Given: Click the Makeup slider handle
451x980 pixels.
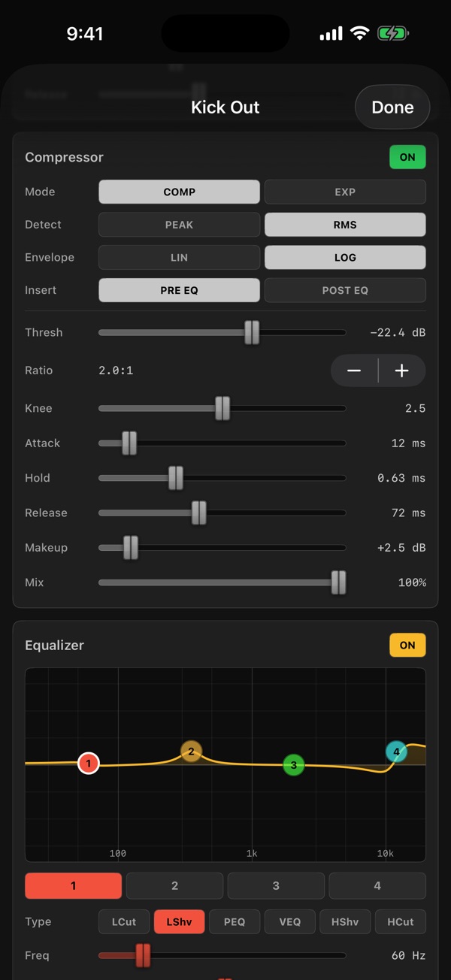Looking at the screenshot, I should coord(131,548).
